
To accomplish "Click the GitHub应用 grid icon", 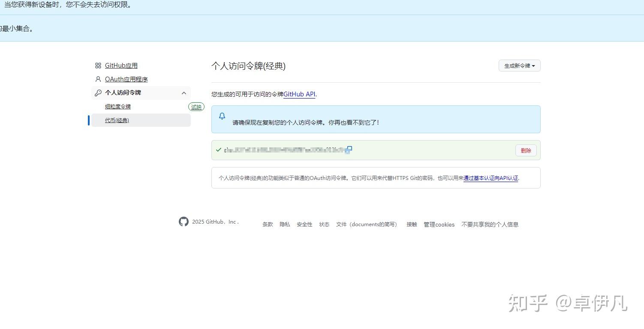I will click(x=98, y=65).
